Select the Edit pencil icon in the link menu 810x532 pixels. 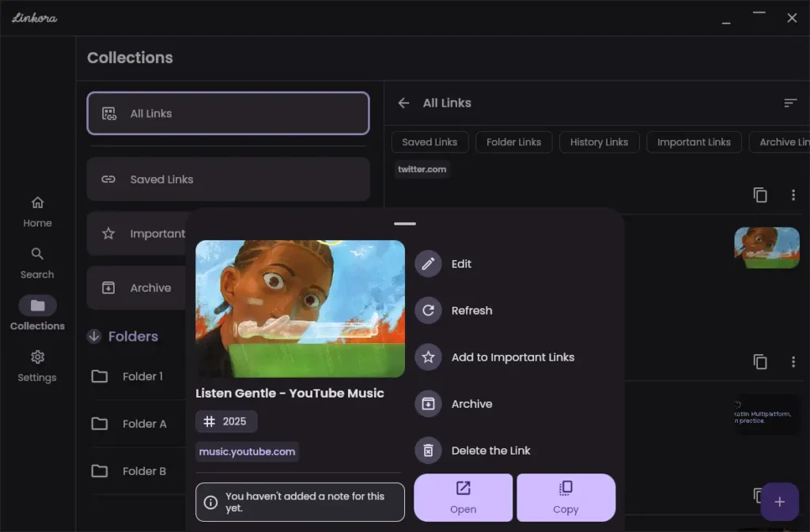[428, 264]
